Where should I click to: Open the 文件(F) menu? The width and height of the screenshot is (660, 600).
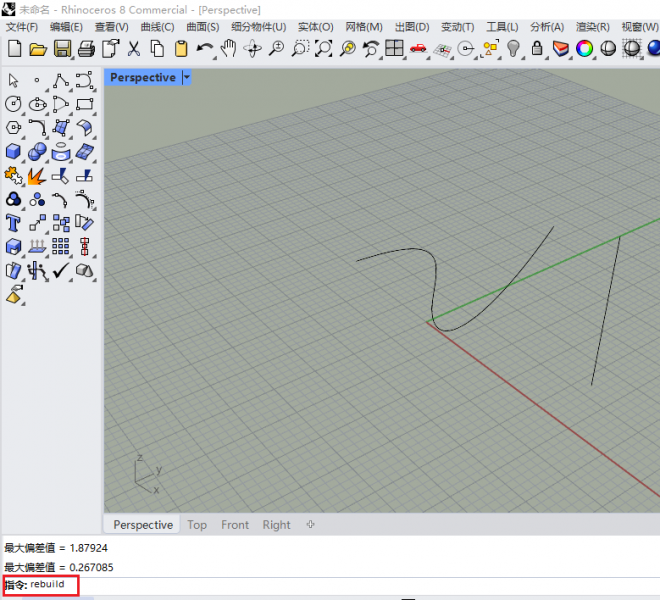pyautogui.click(x=22, y=27)
